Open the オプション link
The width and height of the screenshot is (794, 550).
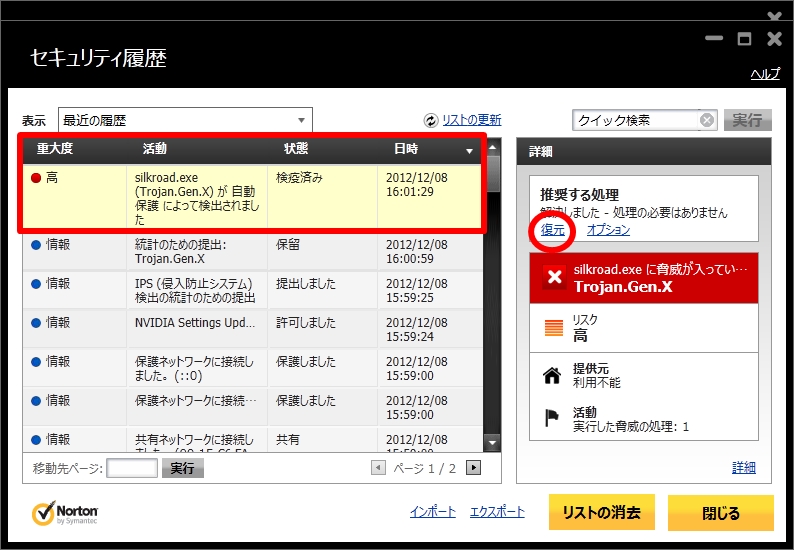point(608,230)
